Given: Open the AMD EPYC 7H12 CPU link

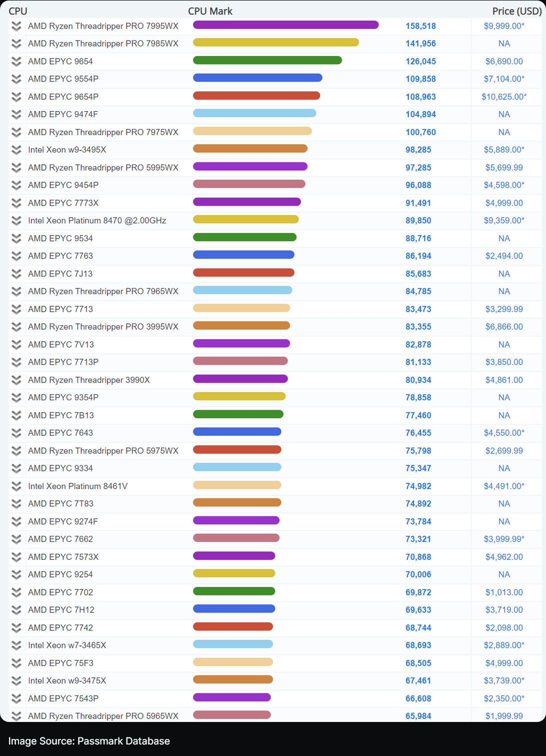Looking at the screenshot, I should [x=61, y=610].
